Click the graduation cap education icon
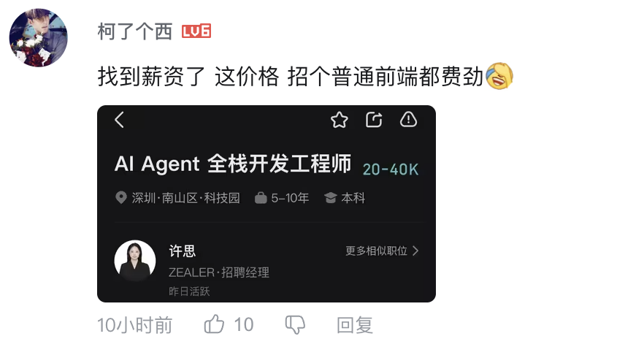This screenshot has width=644, height=358. [331, 198]
